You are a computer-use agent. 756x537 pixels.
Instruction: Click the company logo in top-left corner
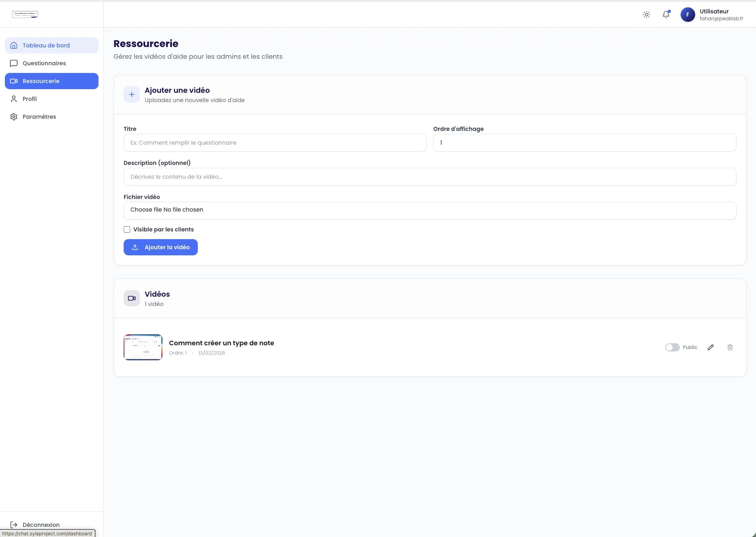coord(25,15)
